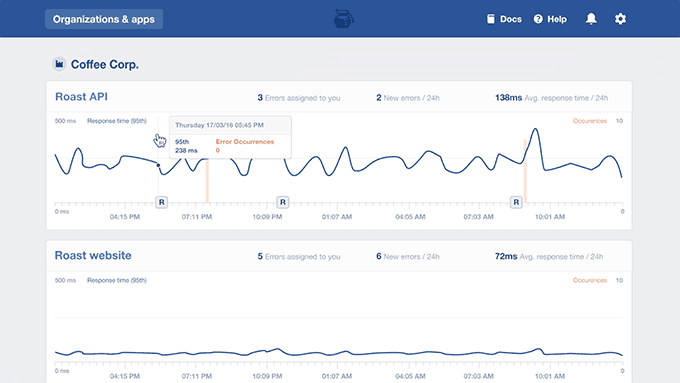Open the Docs link

pos(504,19)
